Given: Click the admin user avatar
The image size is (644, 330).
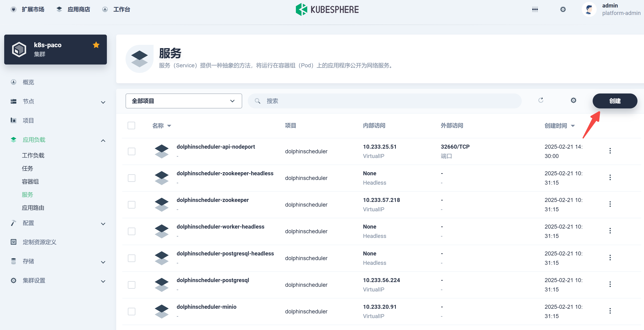Looking at the screenshot, I should (589, 10).
